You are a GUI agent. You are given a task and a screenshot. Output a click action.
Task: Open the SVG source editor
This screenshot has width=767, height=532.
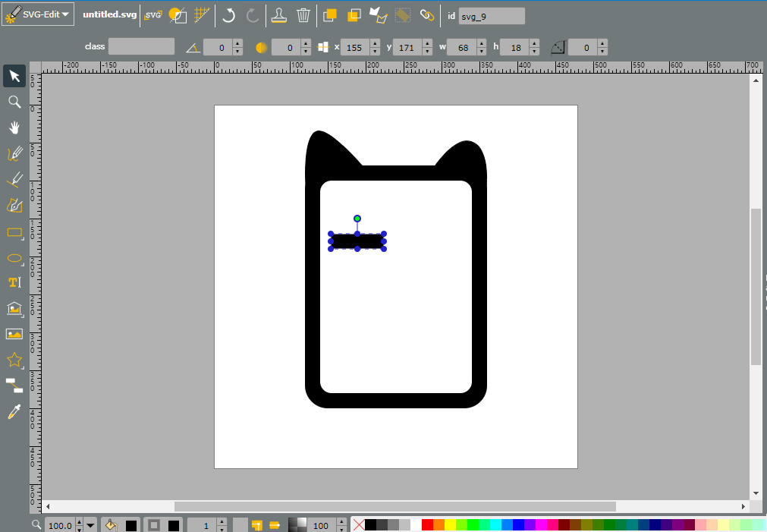click(153, 14)
